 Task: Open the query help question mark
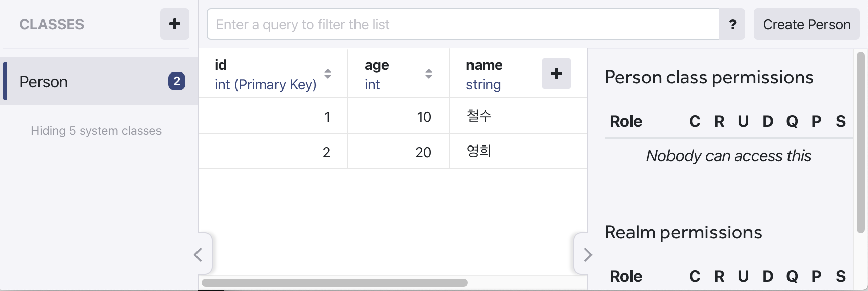point(732,24)
